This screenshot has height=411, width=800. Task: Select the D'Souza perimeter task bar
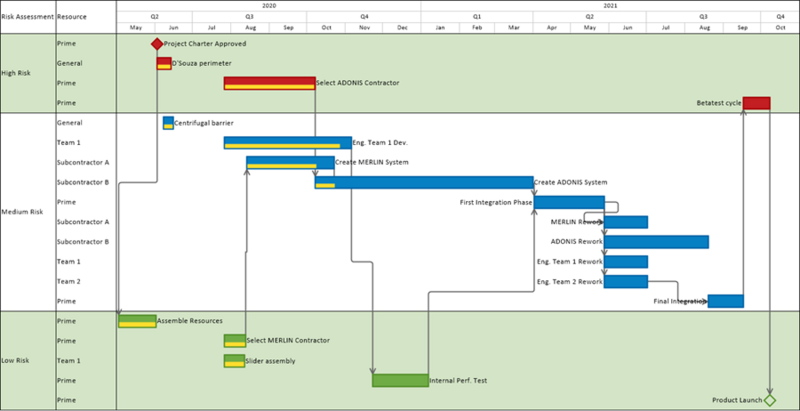tap(164, 63)
